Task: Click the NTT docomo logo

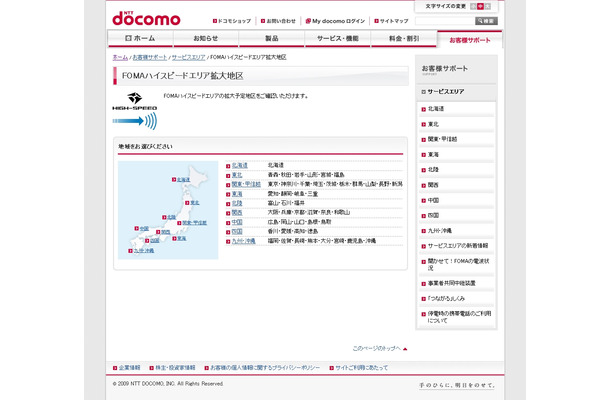Action: click(x=146, y=18)
